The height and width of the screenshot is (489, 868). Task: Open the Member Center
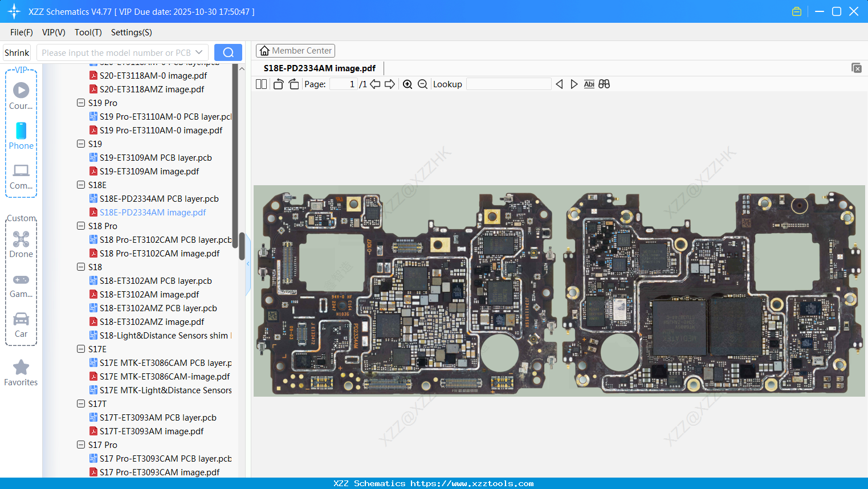pos(295,50)
